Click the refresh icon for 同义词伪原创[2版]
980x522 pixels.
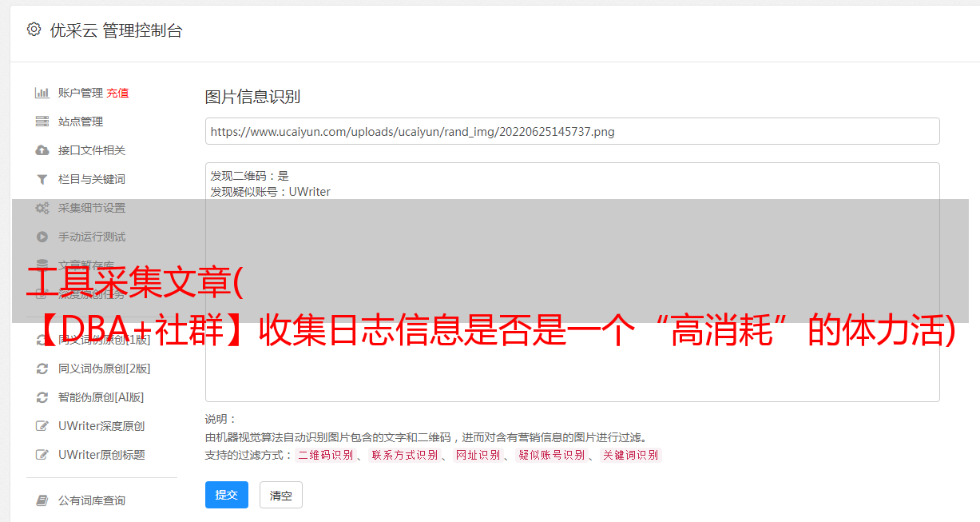click(x=42, y=369)
